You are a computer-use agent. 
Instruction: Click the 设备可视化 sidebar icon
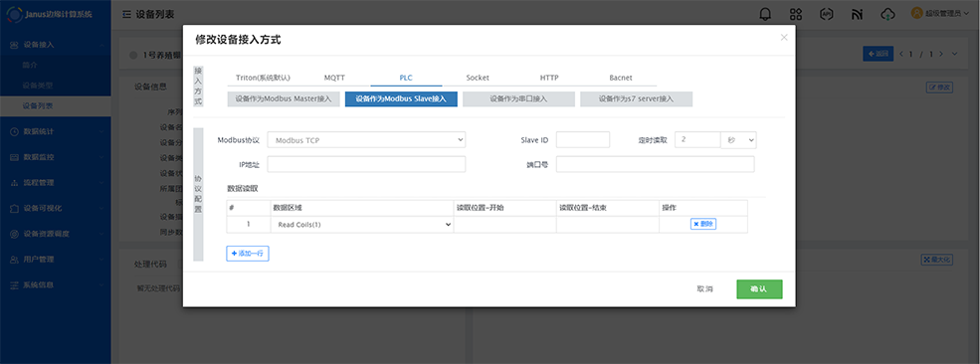14,209
